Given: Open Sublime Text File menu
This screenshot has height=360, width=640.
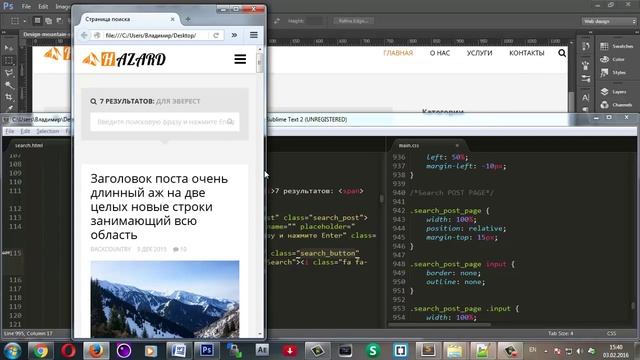Looking at the screenshot, I should click(9, 131).
